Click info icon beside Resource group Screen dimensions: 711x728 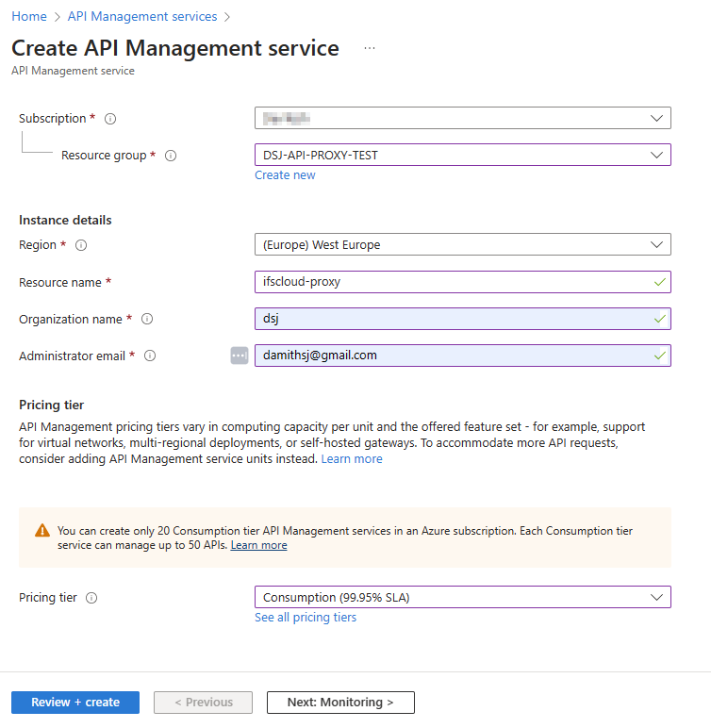pyautogui.click(x=171, y=156)
